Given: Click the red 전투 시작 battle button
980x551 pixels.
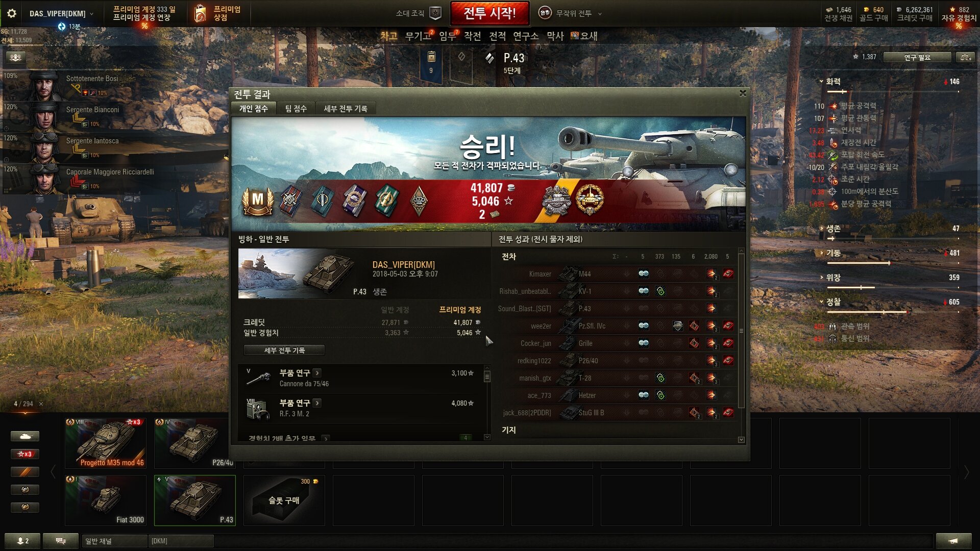Looking at the screenshot, I should coord(489,13).
